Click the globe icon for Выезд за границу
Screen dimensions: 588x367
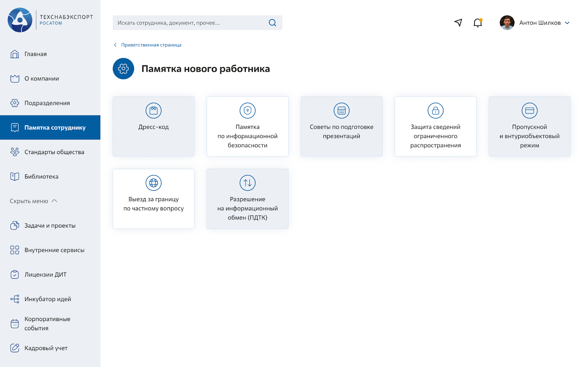[x=153, y=183]
